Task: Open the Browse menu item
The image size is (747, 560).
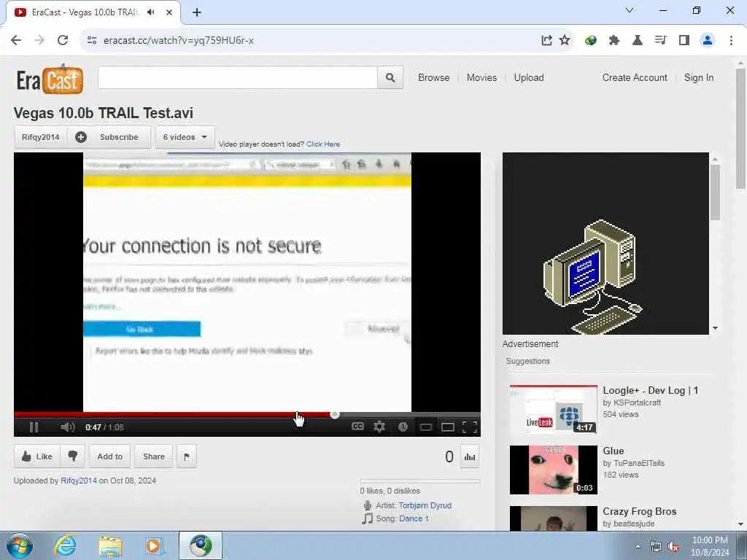Action: click(433, 77)
